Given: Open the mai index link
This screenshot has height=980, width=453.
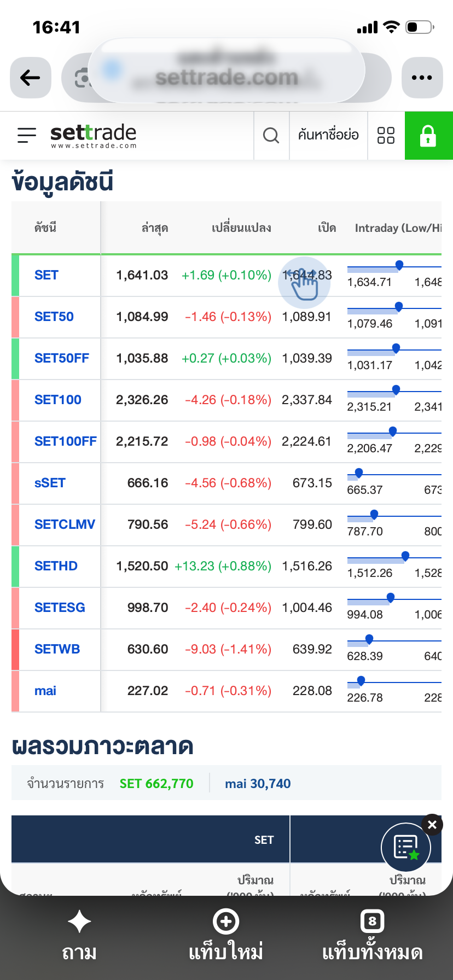Looking at the screenshot, I should pyautogui.click(x=45, y=691).
